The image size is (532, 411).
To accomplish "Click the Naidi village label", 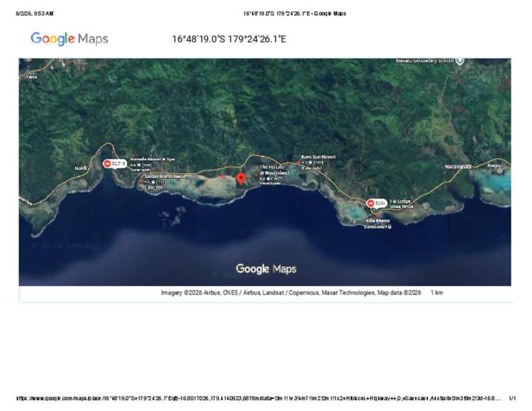I will 80,168.
